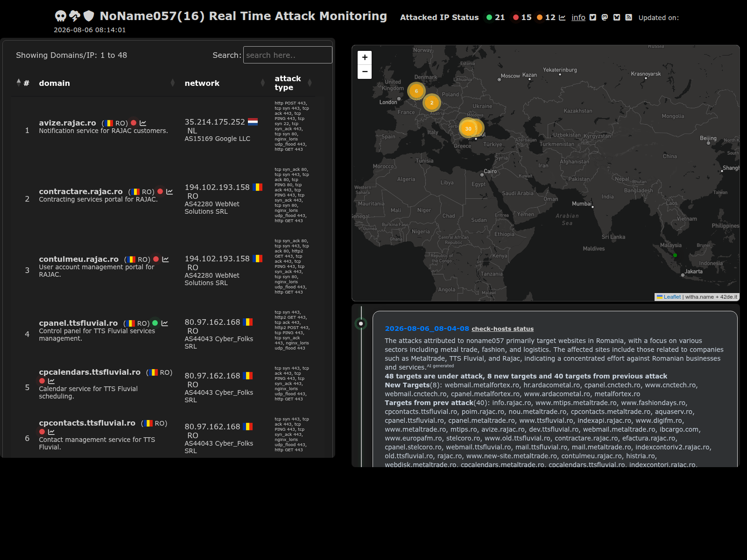
Task: Click the red status dot for contulmeu.rajac.ro
Action: pos(156,259)
